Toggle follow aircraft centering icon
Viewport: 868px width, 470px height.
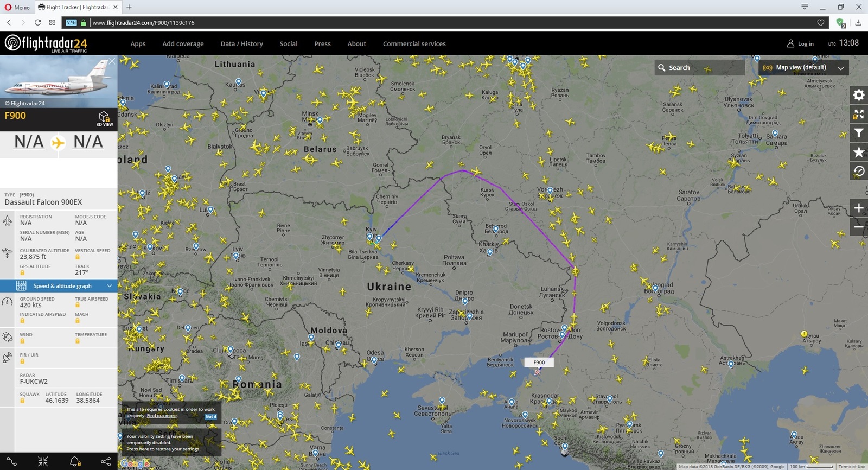tap(43, 461)
